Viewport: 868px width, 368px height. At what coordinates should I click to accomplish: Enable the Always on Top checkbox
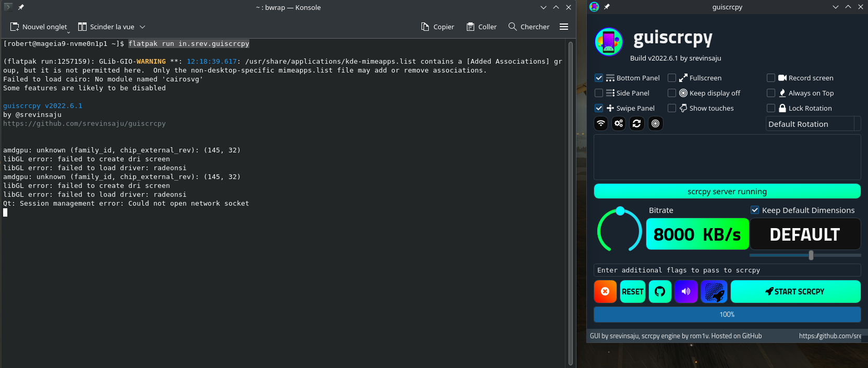point(771,93)
